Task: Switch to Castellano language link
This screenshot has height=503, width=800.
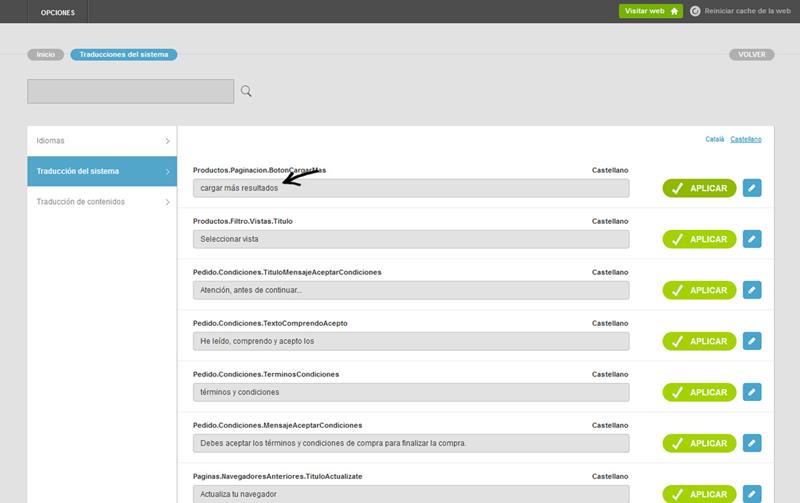Action: tap(746, 139)
